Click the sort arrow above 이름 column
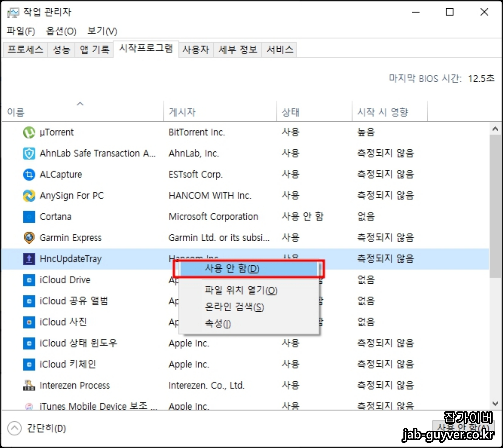Image resolution: width=503 pixels, height=448 pixels. (80, 104)
